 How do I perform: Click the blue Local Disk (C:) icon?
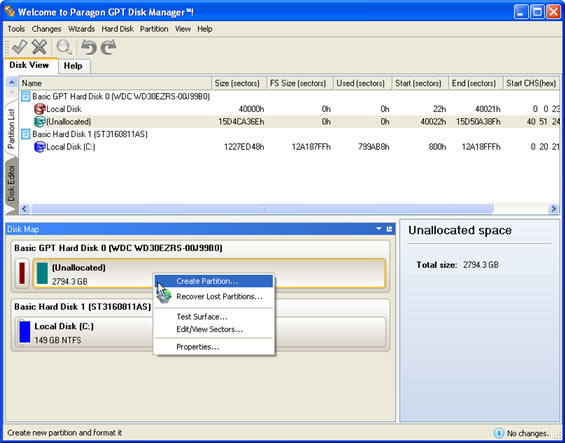click(x=40, y=147)
